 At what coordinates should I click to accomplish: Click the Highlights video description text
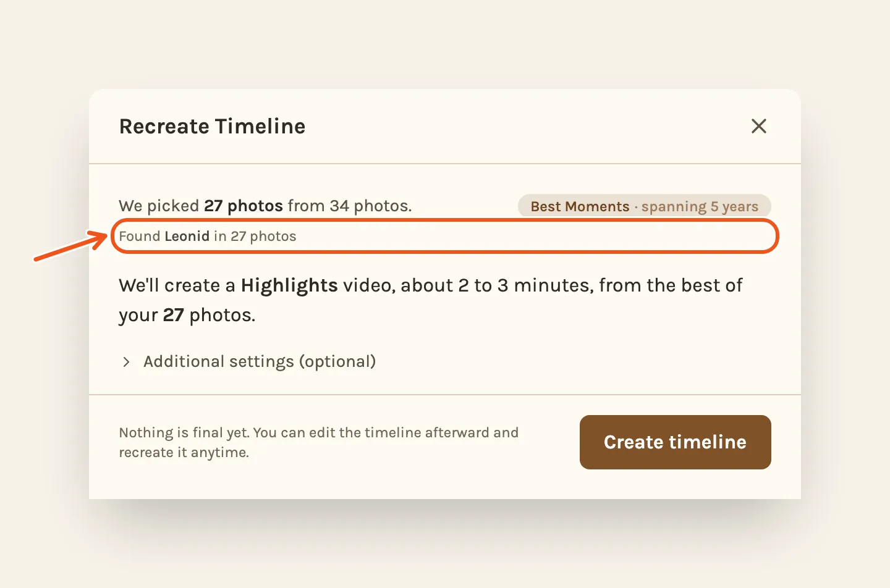tap(431, 300)
